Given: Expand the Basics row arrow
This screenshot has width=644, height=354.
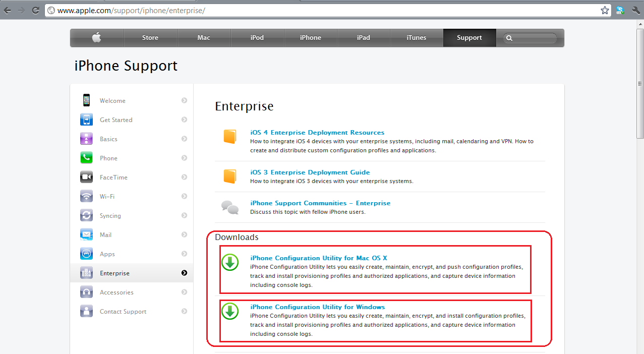Looking at the screenshot, I should click(x=184, y=139).
